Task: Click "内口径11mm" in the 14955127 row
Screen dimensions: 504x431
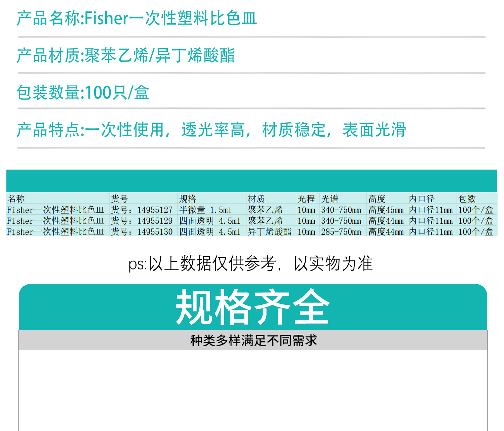Action: point(431,210)
